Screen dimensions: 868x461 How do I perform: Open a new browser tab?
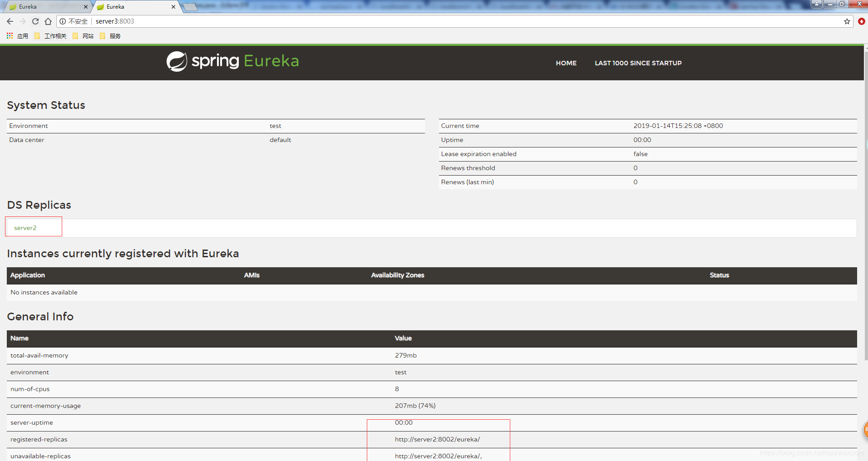190,7
